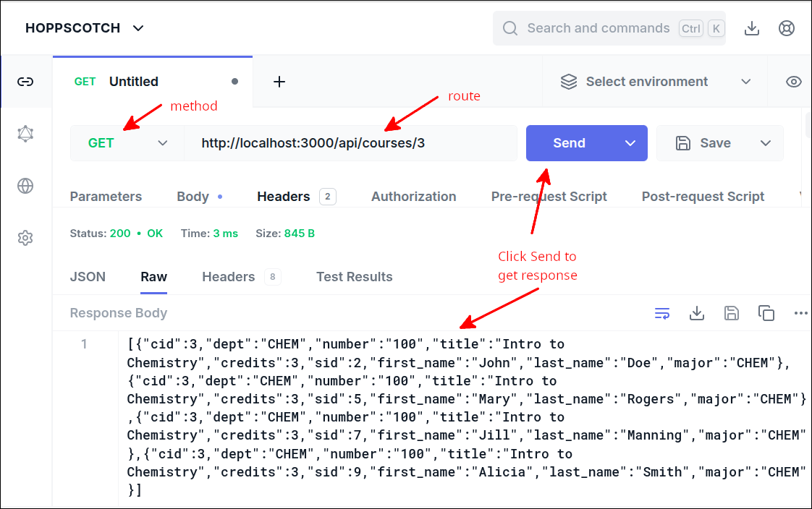The image size is (812, 509).
Task: Click the install app download icon in header
Action: click(x=752, y=28)
